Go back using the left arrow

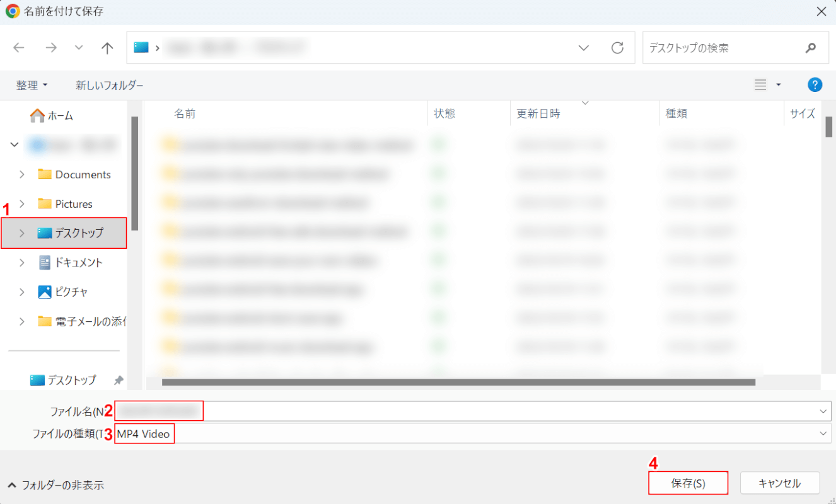point(19,48)
